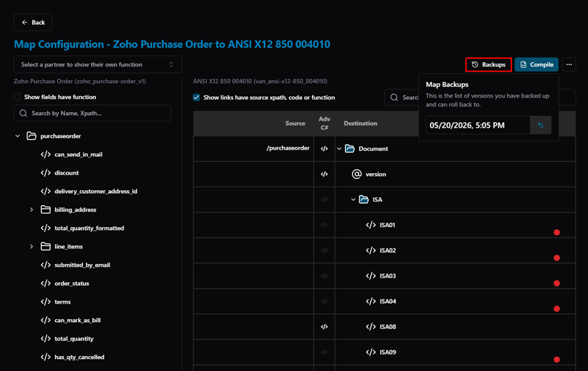Expand the billing_address folder
This screenshot has height=371, width=588.
(x=31, y=210)
